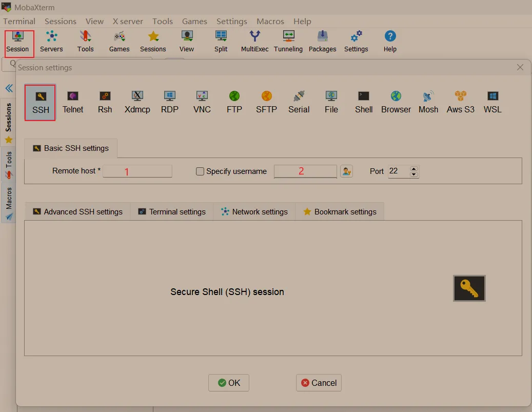Select the File session type
This screenshot has width=532, height=412.
[331, 103]
